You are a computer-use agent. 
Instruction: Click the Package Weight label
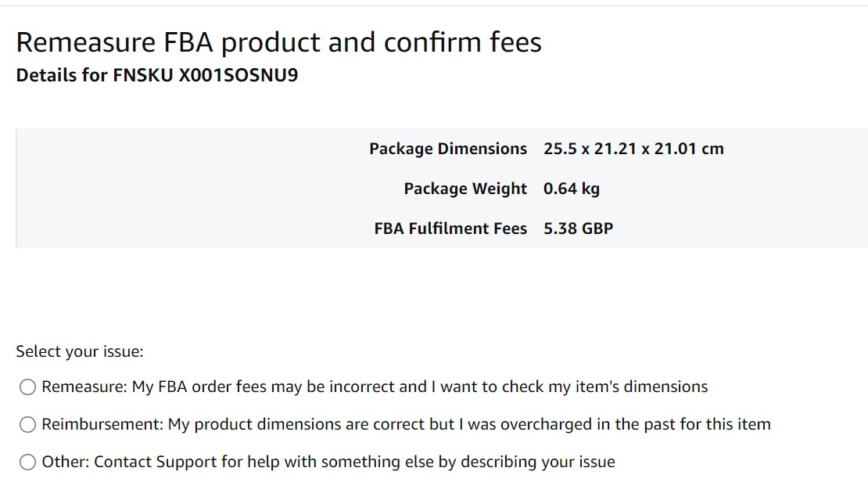(x=465, y=189)
